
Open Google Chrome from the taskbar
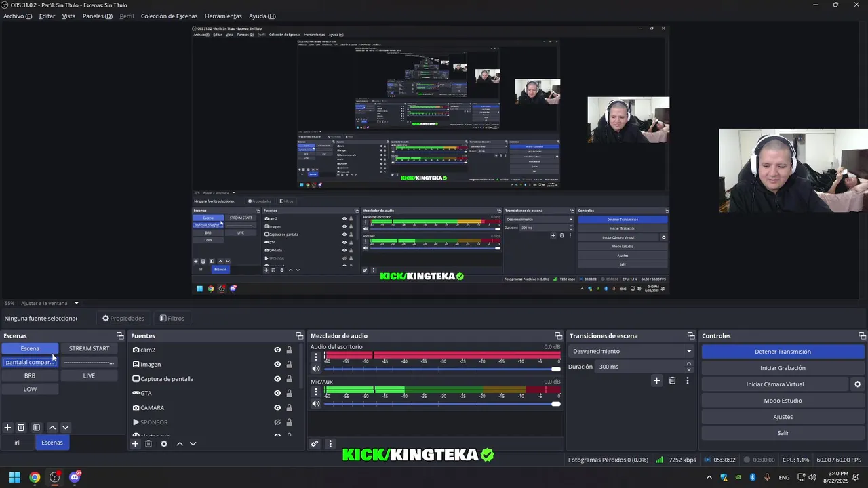(x=35, y=477)
